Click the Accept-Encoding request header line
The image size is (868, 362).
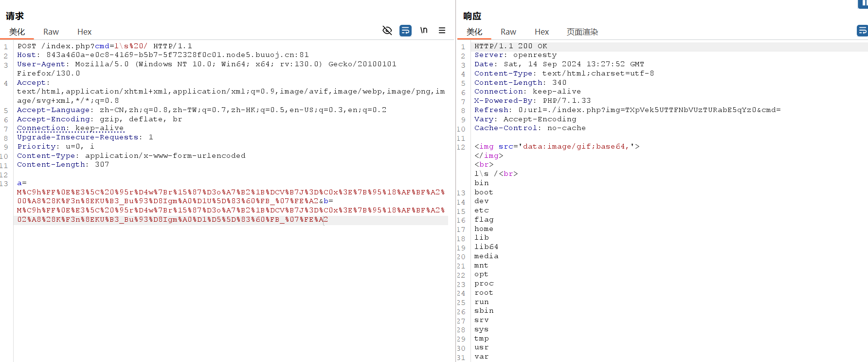tap(100, 119)
